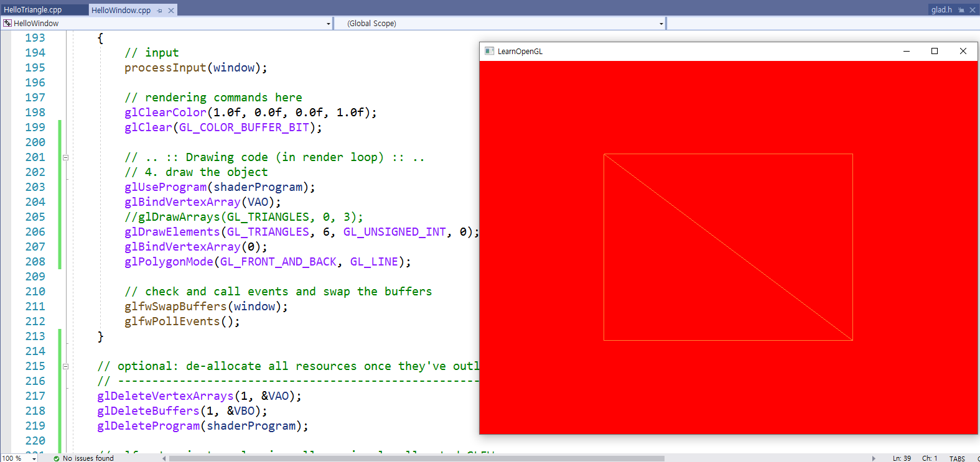The image size is (980, 462).
Task: Collapse the comment block at line 215
Action: coord(65,366)
